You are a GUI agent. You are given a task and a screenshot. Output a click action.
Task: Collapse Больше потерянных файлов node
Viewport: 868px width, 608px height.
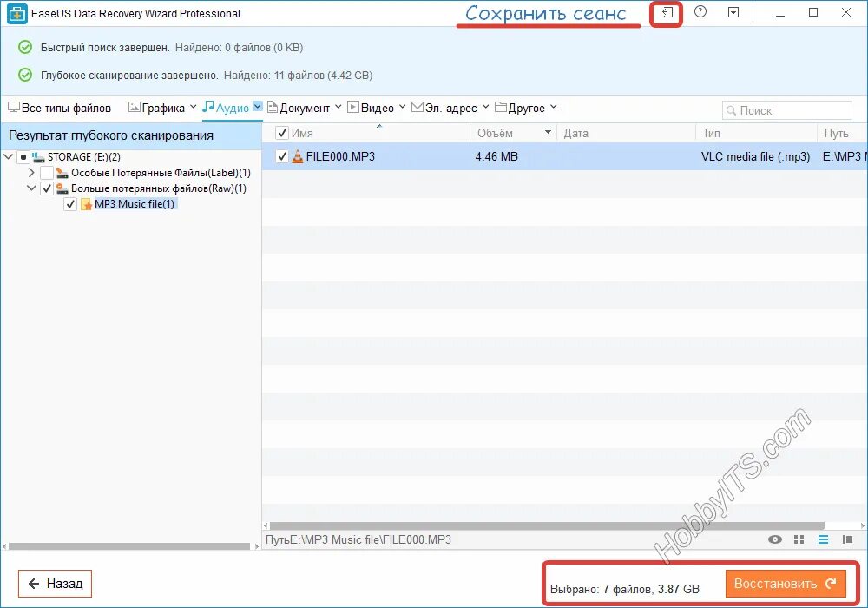(x=31, y=188)
